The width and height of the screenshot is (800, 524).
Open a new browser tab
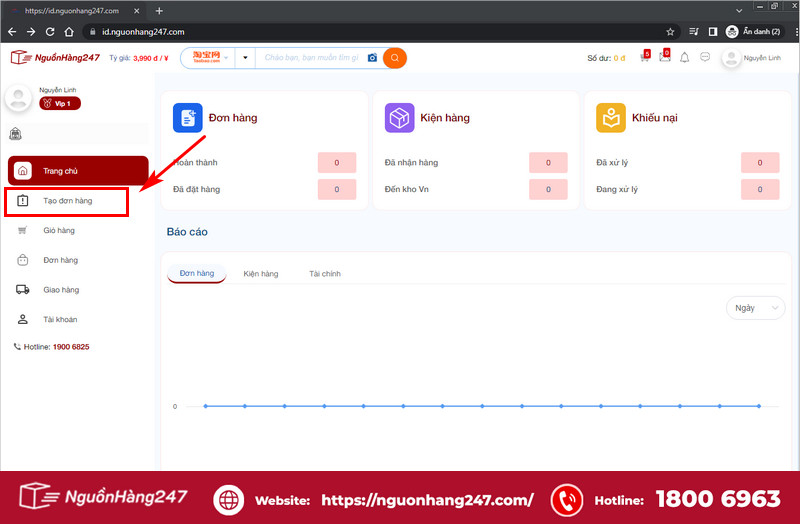[x=159, y=11]
